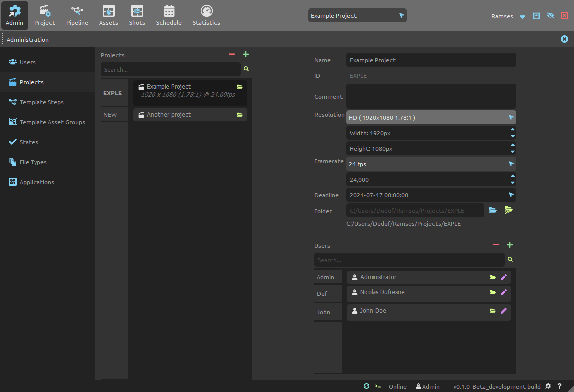Screen dimensions: 574x392
Task: Toggle the eye visibility icon in top bar
Action: click(550, 16)
